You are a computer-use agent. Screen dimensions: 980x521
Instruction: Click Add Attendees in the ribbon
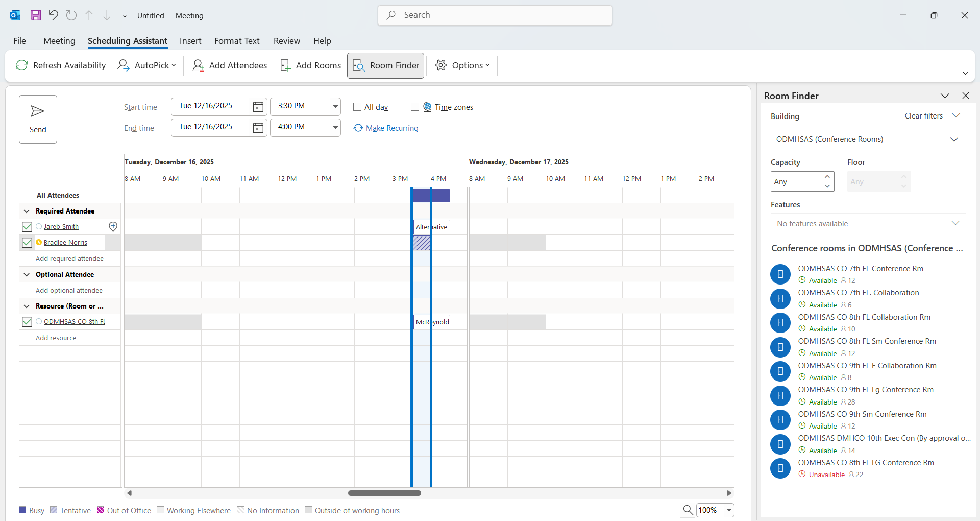[230, 65]
